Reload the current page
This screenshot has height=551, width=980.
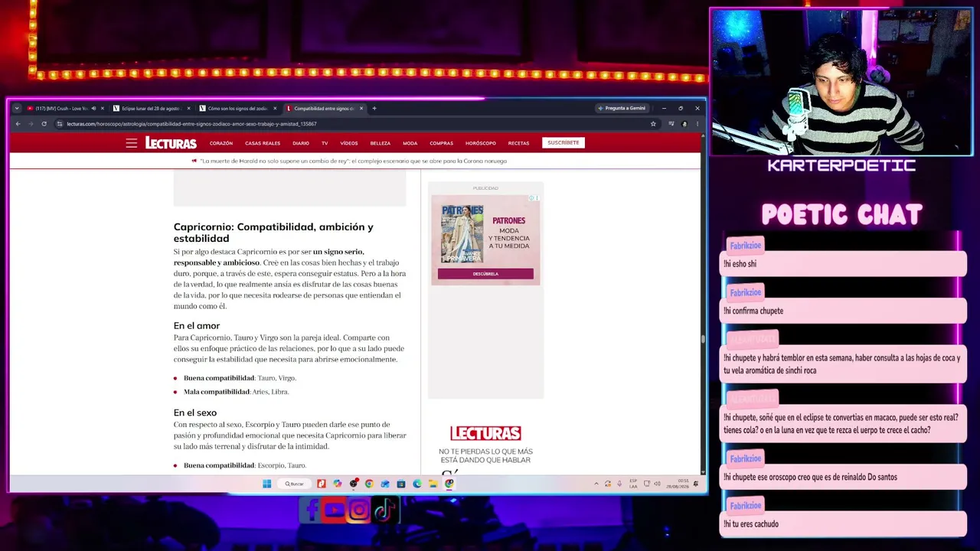click(x=44, y=124)
